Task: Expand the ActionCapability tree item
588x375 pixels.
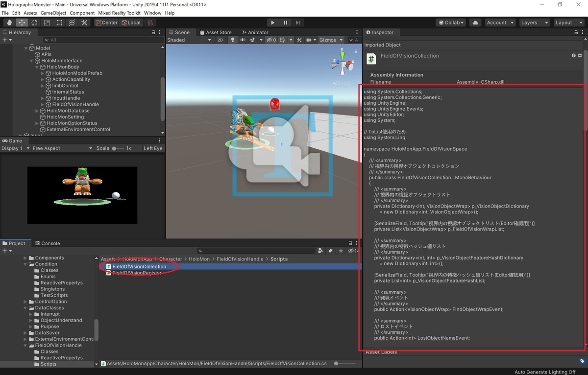Action: click(42, 79)
